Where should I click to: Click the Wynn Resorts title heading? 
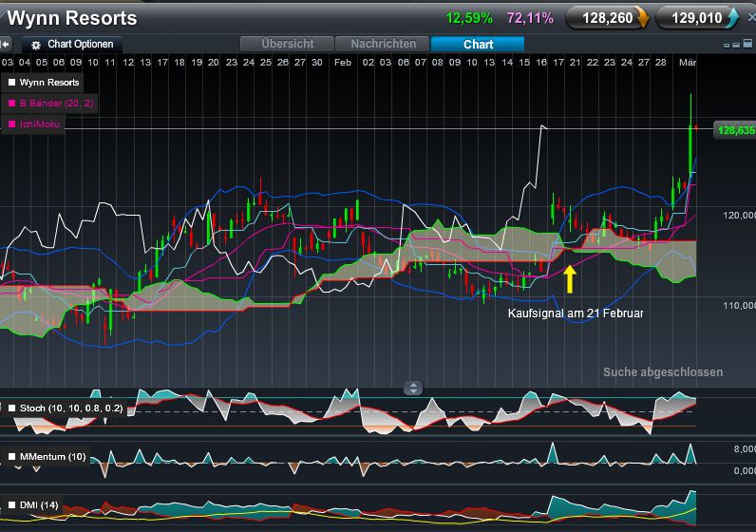pyautogui.click(x=72, y=18)
